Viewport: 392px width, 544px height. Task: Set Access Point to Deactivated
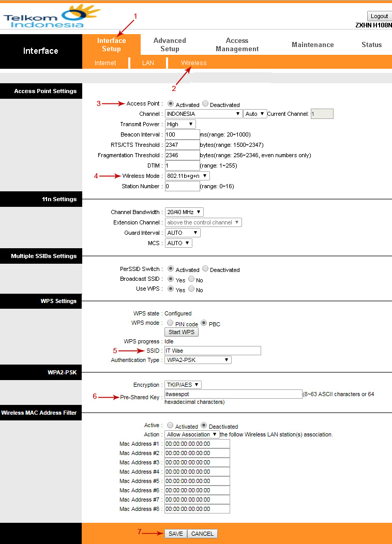205,104
